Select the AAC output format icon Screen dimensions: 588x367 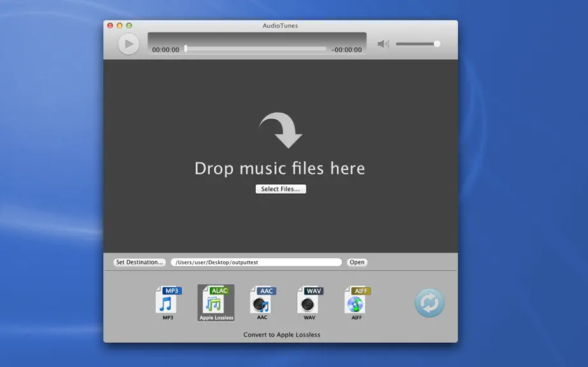263,303
